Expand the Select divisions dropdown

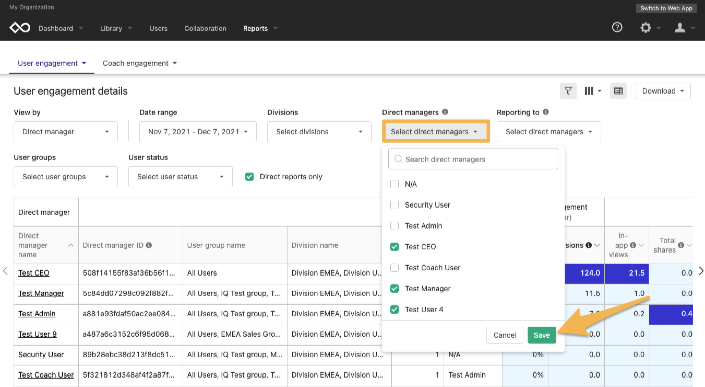click(319, 132)
